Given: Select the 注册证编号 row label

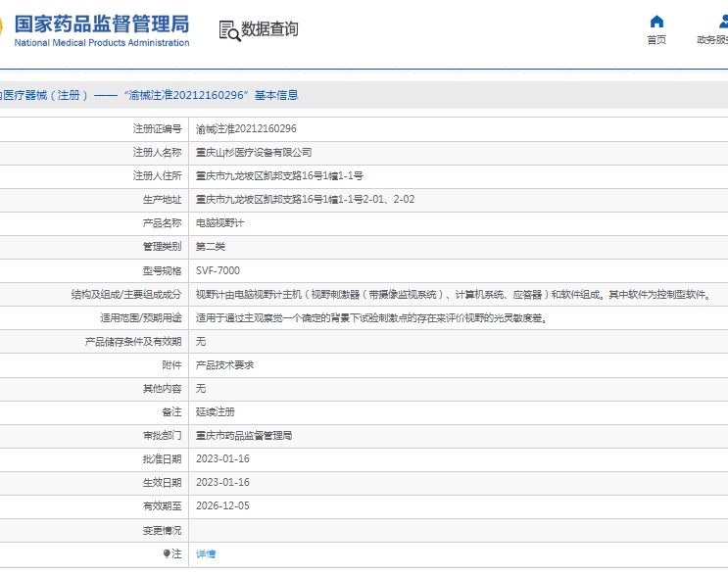Looking at the screenshot, I should pos(157,128).
